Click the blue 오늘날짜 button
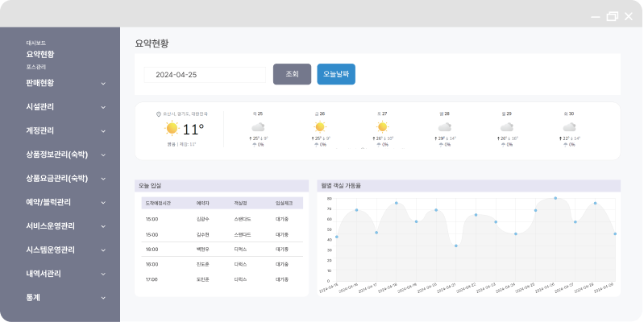Viewport: 644px width, 322px height. pyautogui.click(x=336, y=74)
